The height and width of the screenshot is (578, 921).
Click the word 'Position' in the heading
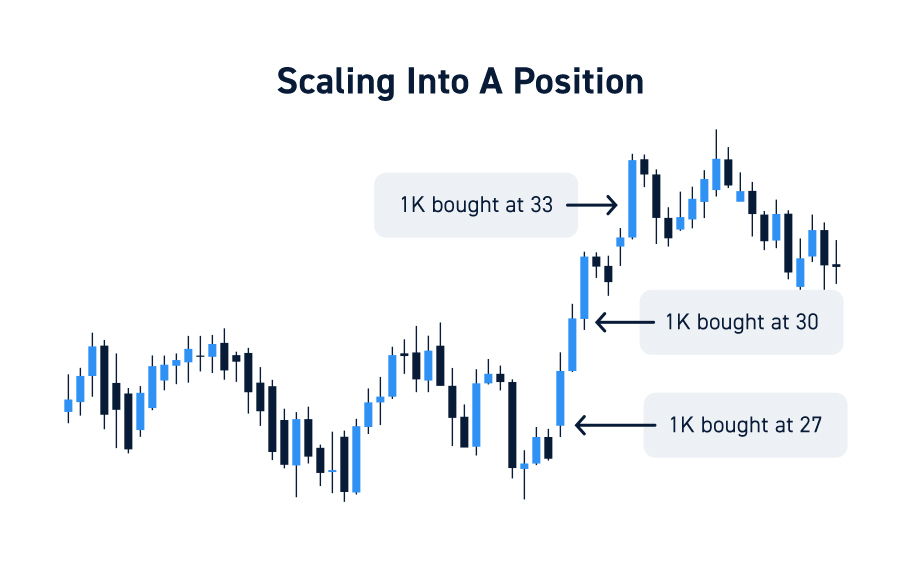coord(579,82)
